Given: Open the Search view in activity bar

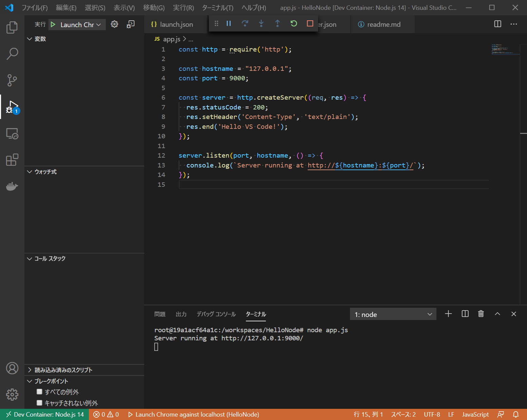Looking at the screenshot, I should (12, 54).
